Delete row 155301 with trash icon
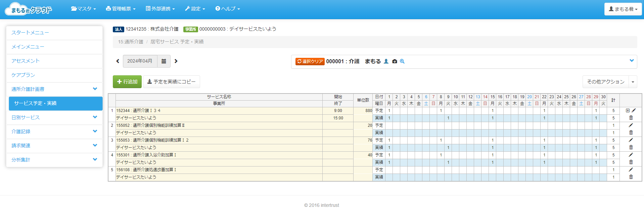 (x=631, y=162)
